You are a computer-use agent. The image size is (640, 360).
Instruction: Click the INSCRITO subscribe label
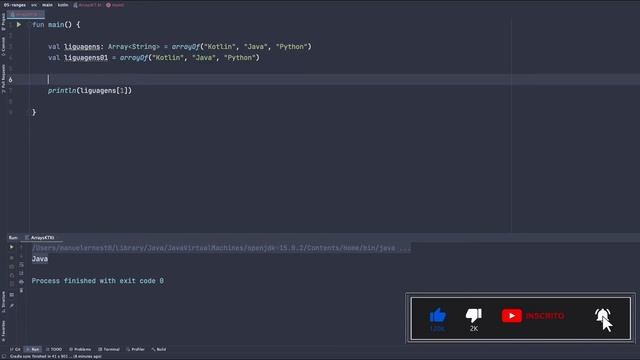pyautogui.click(x=545, y=316)
